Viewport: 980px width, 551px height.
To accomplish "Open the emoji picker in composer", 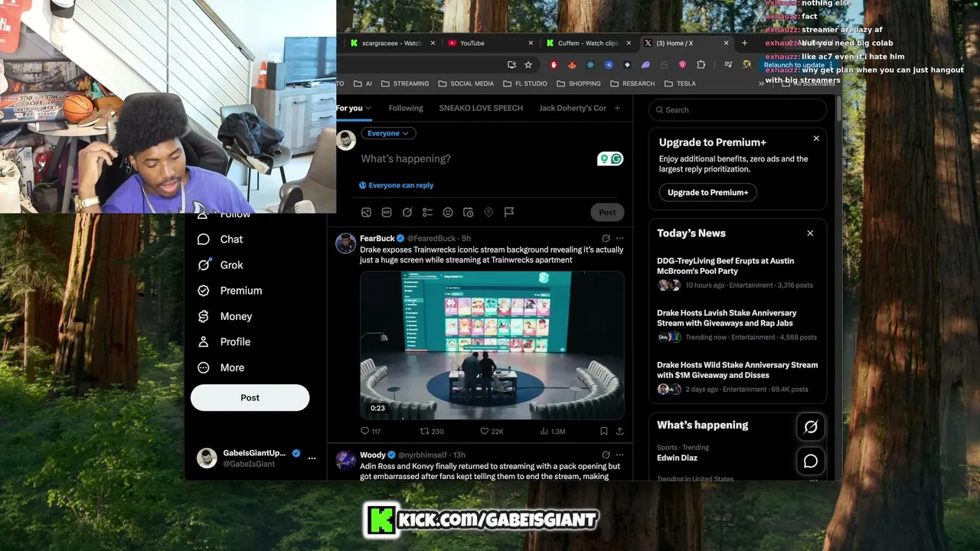I will (448, 212).
